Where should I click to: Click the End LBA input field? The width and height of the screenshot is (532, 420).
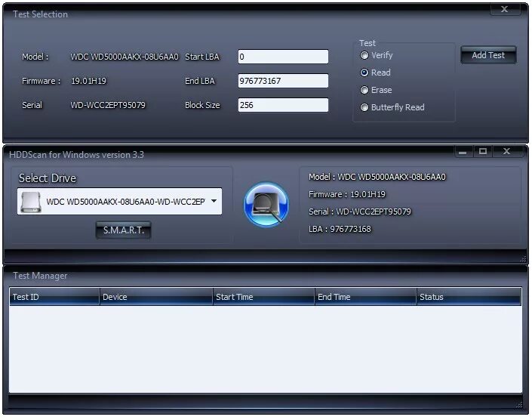(283, 81)
